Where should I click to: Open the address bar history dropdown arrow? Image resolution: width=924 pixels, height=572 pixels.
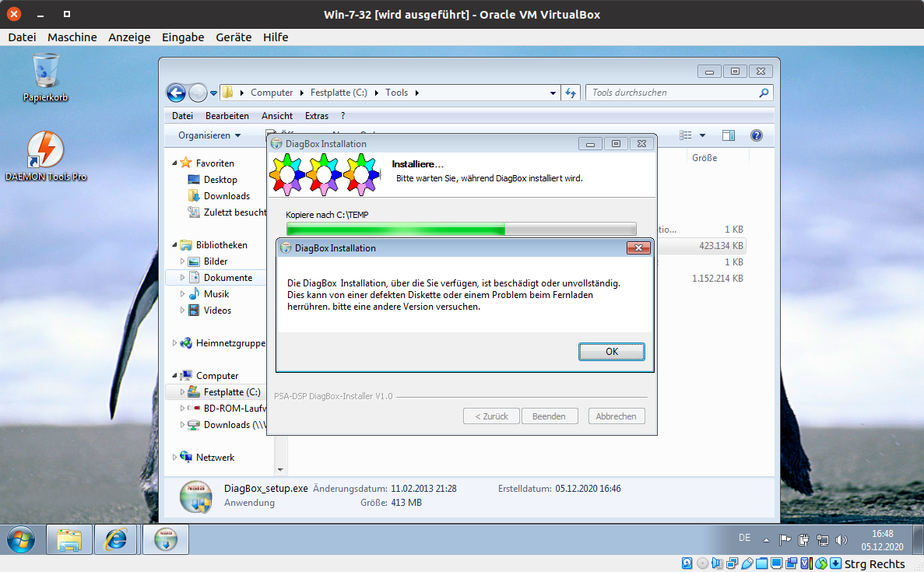click(x=553, y=93)
